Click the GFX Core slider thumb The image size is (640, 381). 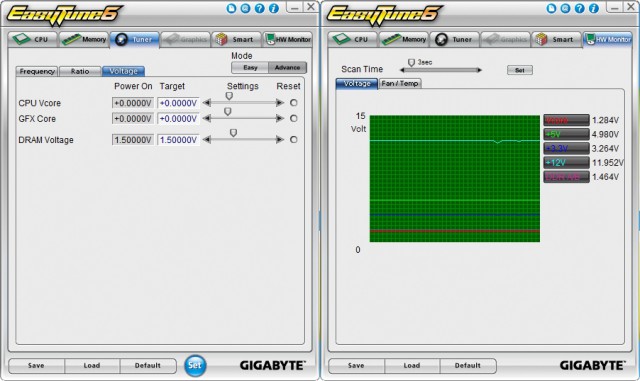click(228, 111)
